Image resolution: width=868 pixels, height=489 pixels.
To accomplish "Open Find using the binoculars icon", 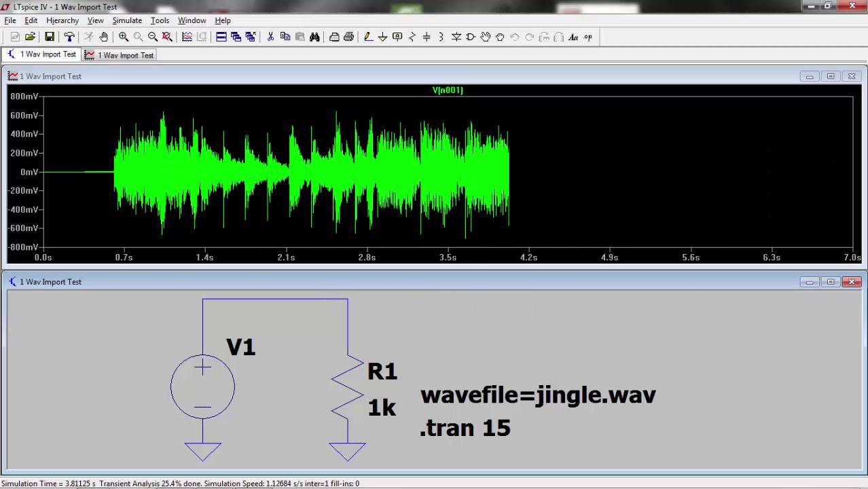I will 314,37.
